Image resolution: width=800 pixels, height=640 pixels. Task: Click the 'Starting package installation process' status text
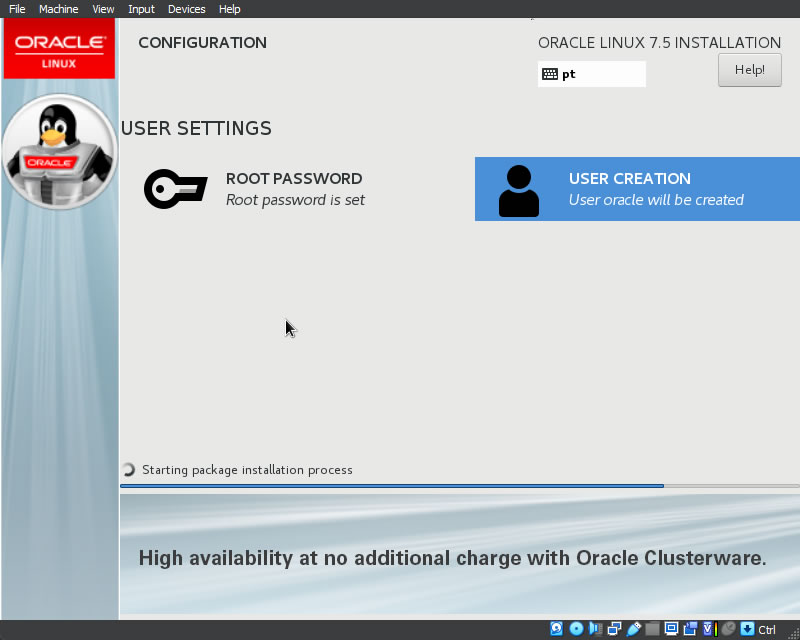[247, 470]
